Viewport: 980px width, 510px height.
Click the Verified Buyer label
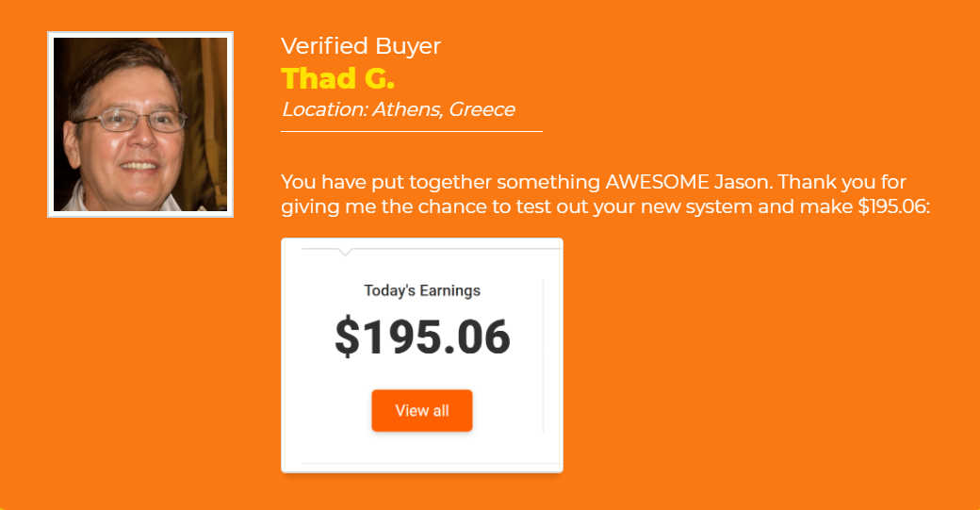(x=361, y=45)
